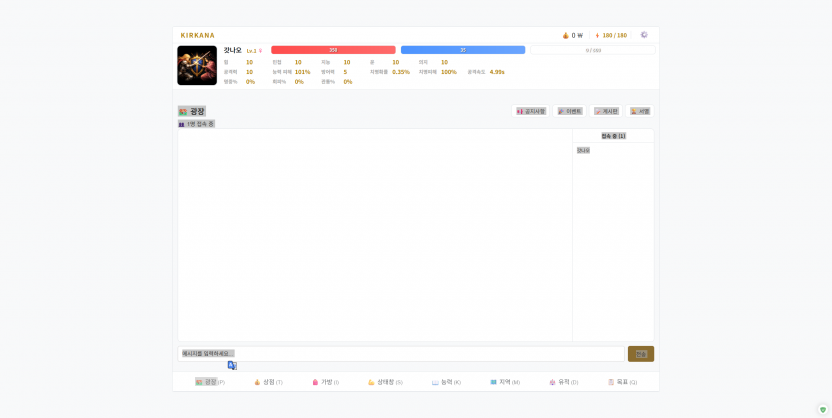Select user 갓나오 in the online list
The image size is (832, 418).
583,151
